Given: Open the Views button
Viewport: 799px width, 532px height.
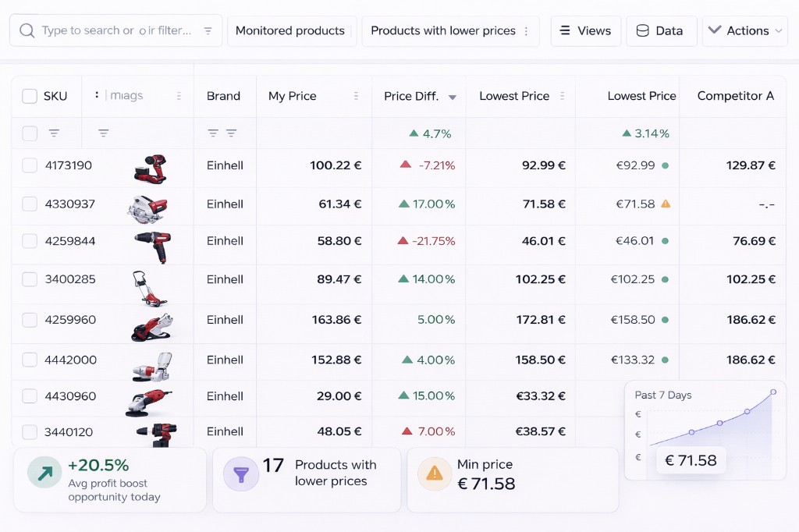Looking at the screenshot, I should pyautogui.click(x=585, y=31).
